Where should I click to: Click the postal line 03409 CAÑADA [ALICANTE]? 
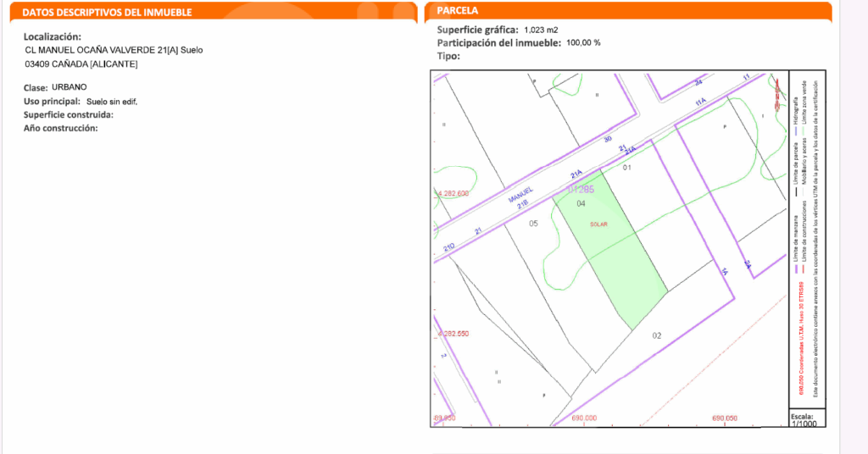(x=81, y=64)
